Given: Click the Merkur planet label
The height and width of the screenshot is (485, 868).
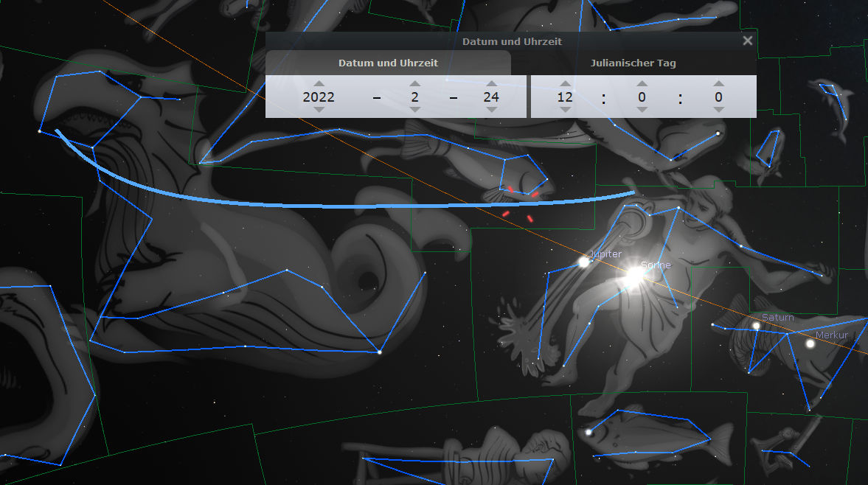Looking at the screenshot, I should click(x=831, y=335).
